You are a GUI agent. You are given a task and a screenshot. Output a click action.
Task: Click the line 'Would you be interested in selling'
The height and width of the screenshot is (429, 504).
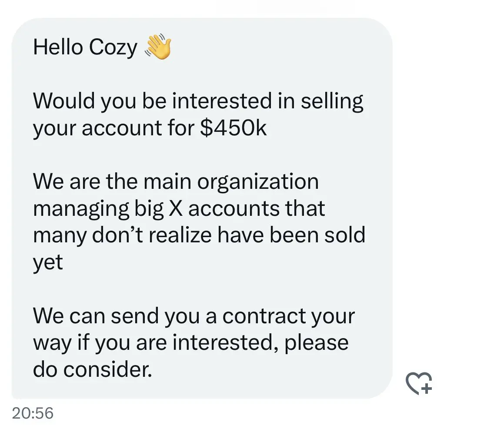[198, 102]
